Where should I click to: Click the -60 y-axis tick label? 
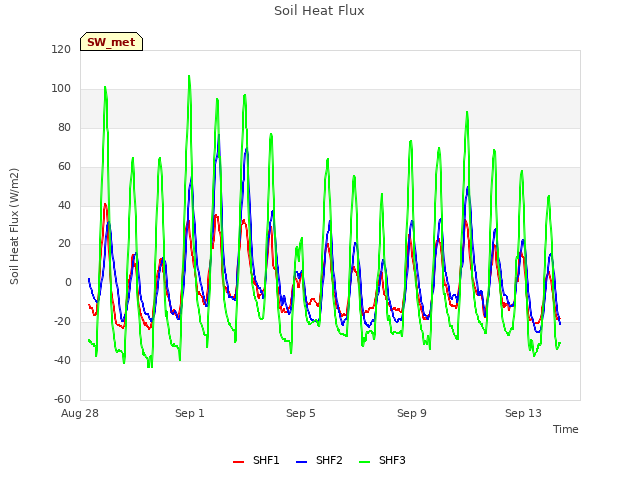click(x=62, y=399)
